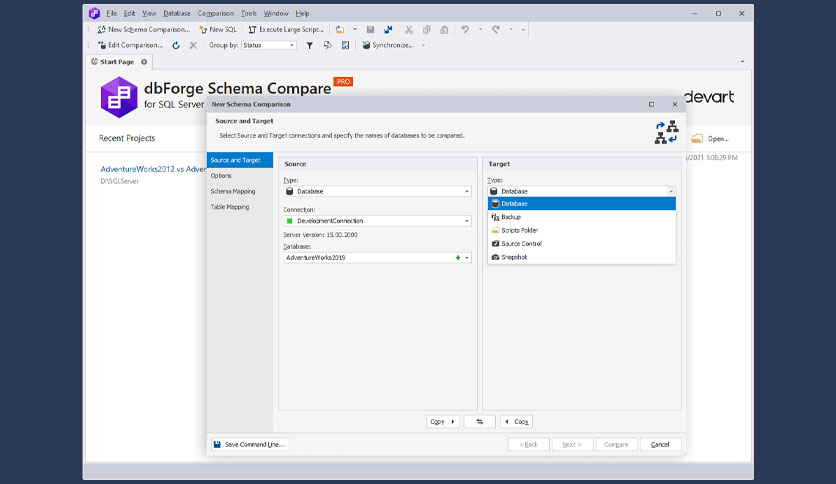Open the View menu
This screenshot has width=836, height=484.
pos(149,13)
